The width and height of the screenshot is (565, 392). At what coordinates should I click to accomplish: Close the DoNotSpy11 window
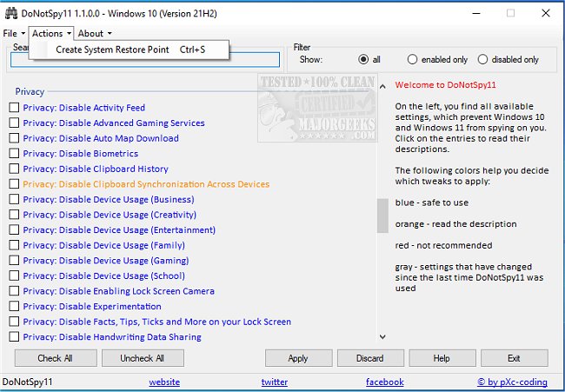click(x=546, y=13)
